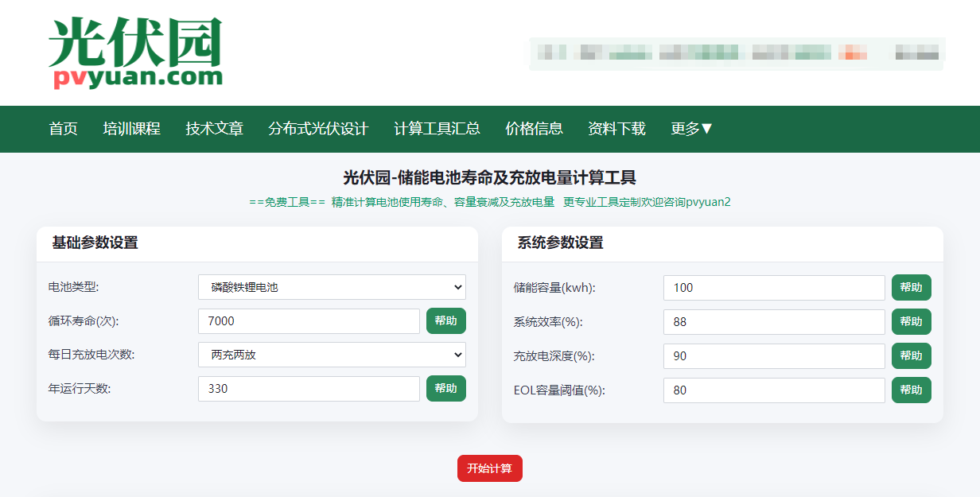Open 培训课程 menu item
The image size is (980, 497).
[x=132, y=129]
